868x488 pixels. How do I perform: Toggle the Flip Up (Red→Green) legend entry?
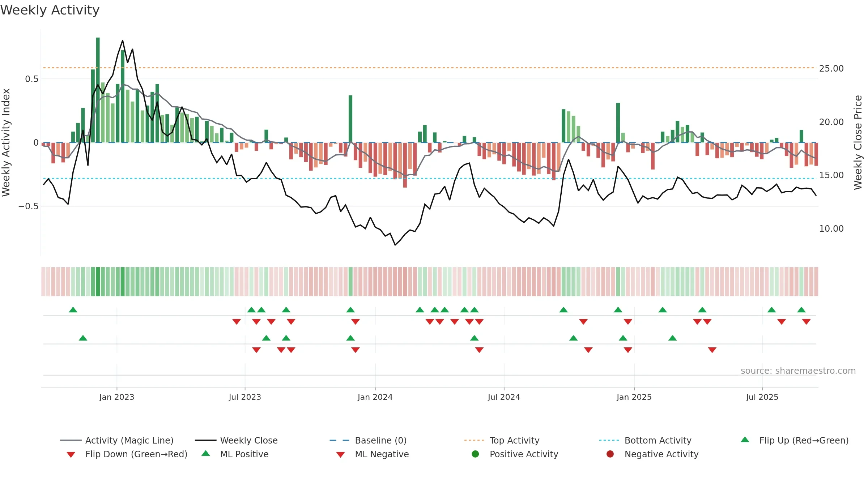795,440
